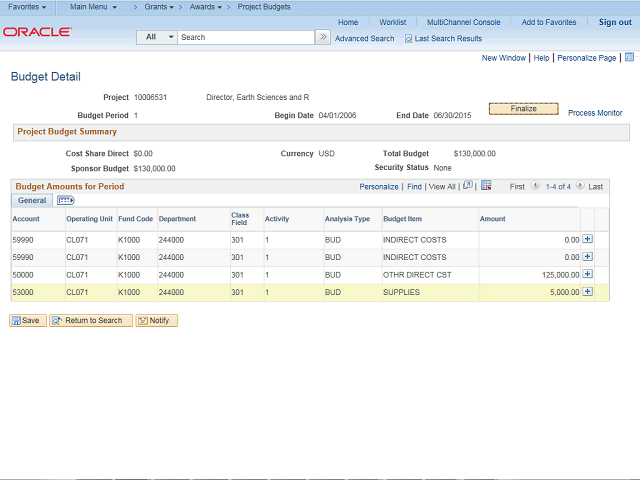
Task: Add a row after the SUPPLIES line
Action: tap(587, 292)
